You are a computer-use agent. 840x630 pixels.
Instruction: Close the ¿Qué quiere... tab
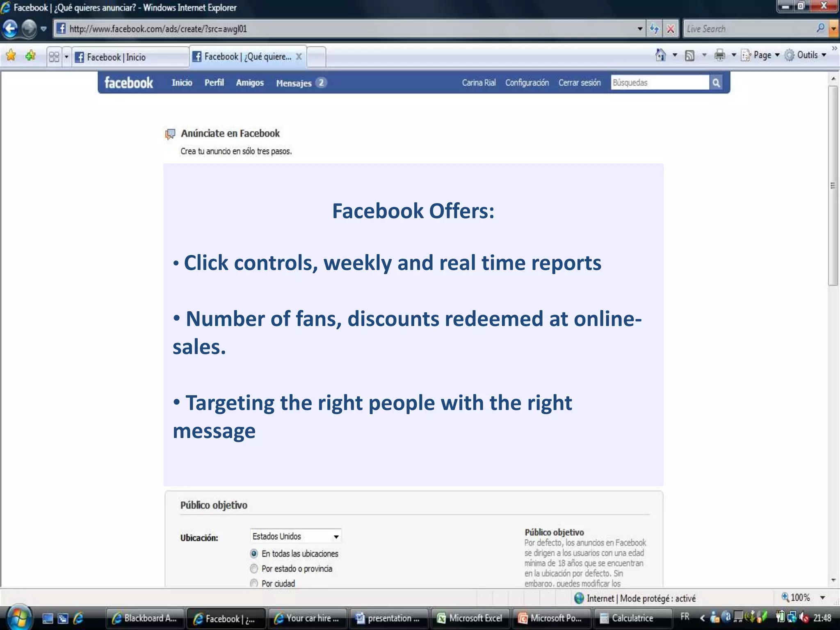[x=299, y=57]
